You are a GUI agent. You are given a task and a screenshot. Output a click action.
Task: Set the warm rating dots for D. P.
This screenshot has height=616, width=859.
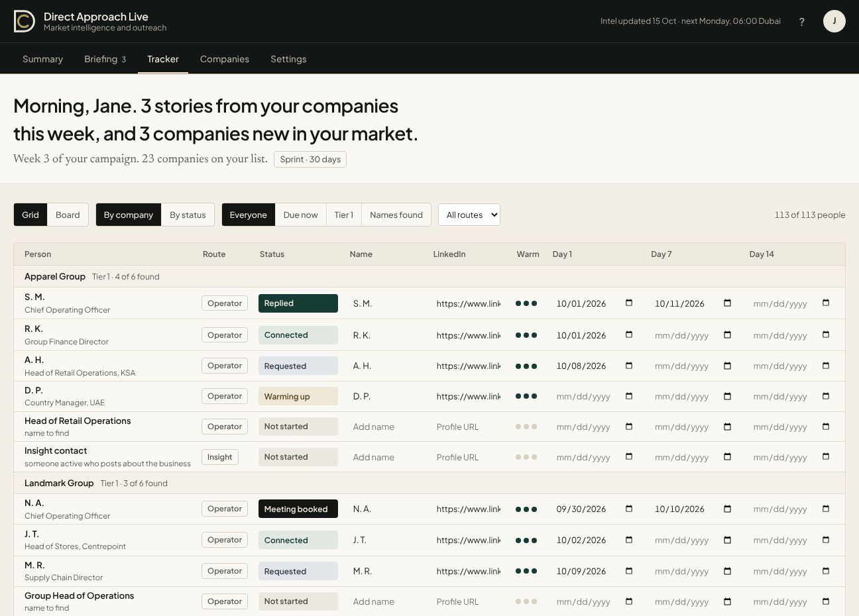pyautogui.click(x=526, y=396)
